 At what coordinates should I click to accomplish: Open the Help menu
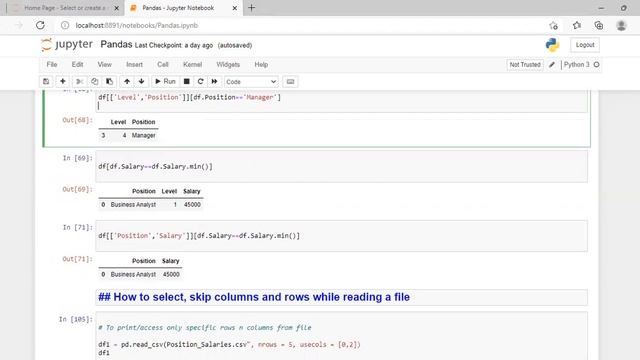[x=261, y=64]
